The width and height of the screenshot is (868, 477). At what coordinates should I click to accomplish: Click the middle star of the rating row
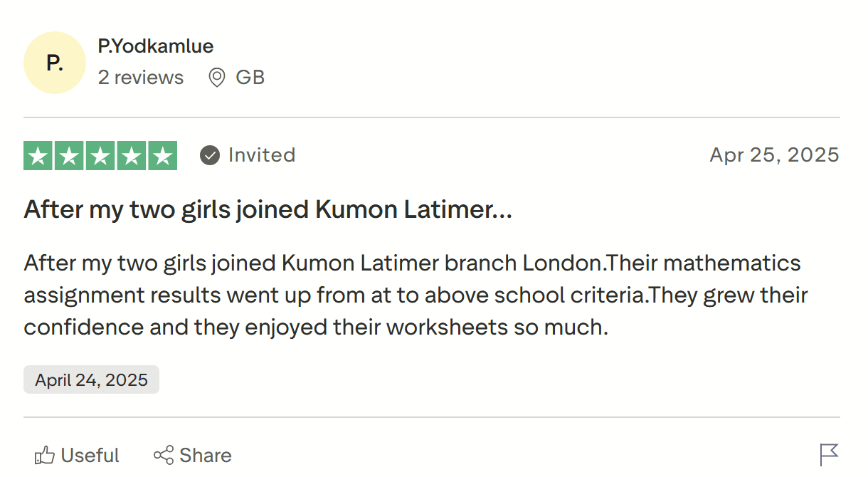tap(100, 154)
